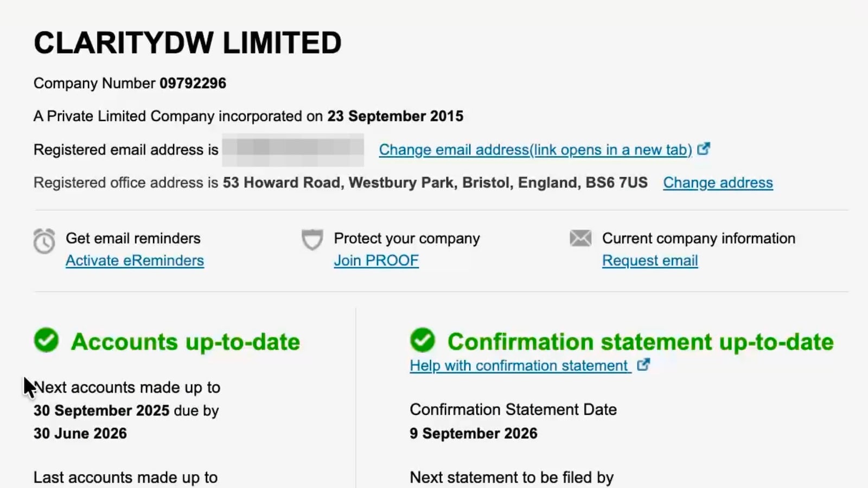Select the Confirmation statement up-to-date heading
This screenshot has width=868, height=488.
pos(640,342)
